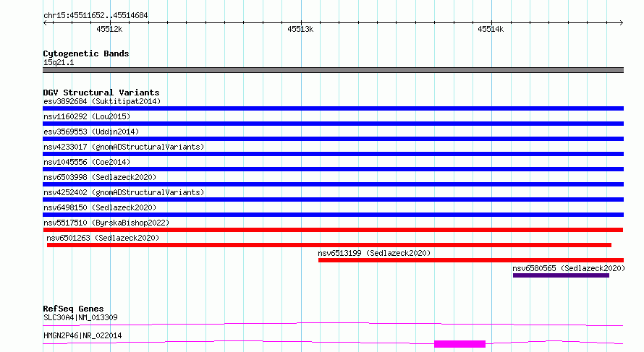Screen dimensions: 644x352
Task: Click the blue bar under nsv4233017
Action: pyautogui.click(x=333, y=154)
